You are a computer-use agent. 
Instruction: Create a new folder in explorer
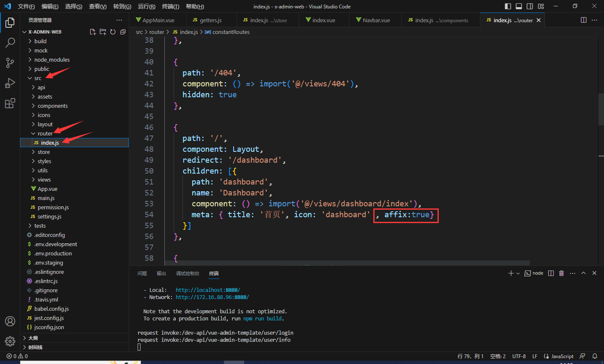(x=103, y=32)
